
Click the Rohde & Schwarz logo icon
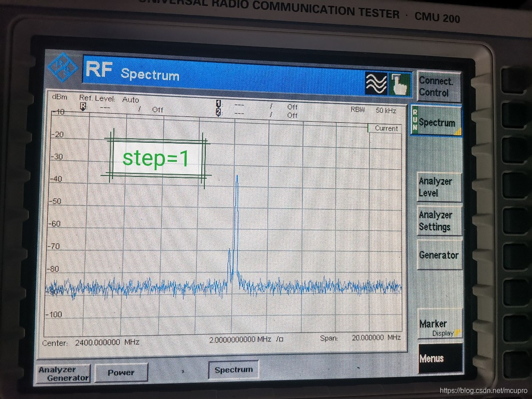(63, 67)
